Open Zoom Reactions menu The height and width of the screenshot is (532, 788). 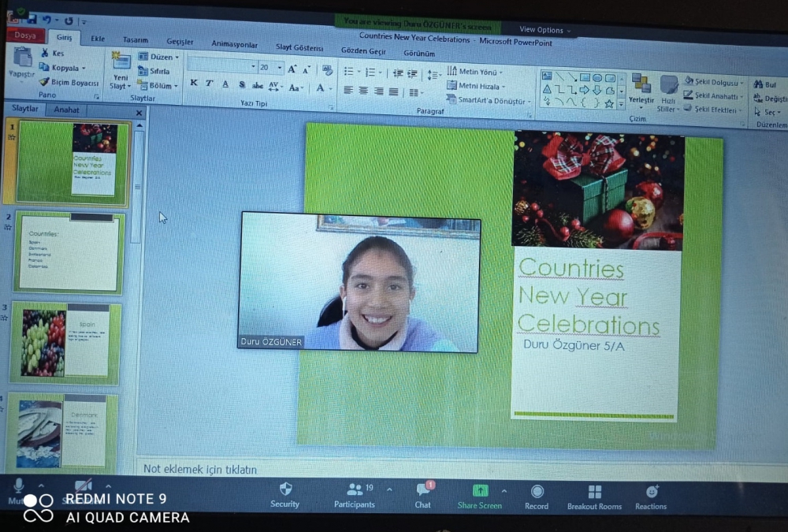(651, 498)
